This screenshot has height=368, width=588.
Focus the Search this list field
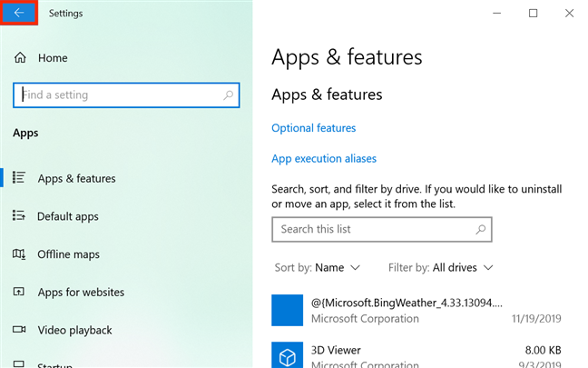click(x=382, y=230)
